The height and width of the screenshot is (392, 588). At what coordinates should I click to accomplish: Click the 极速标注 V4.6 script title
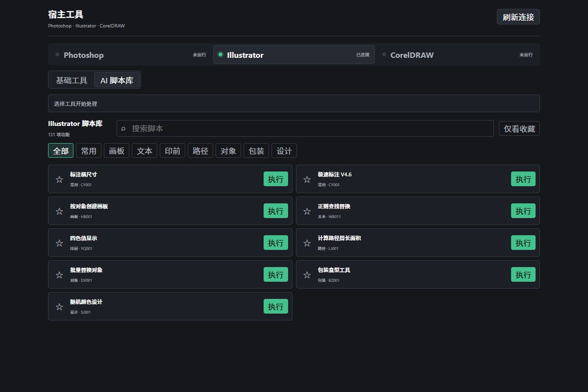335,174
